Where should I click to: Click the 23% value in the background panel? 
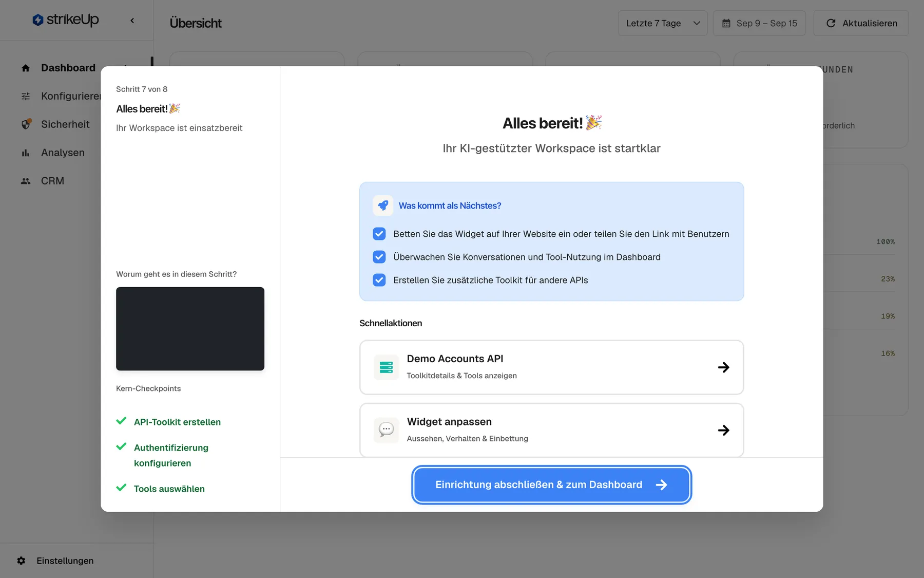(888, 279)
